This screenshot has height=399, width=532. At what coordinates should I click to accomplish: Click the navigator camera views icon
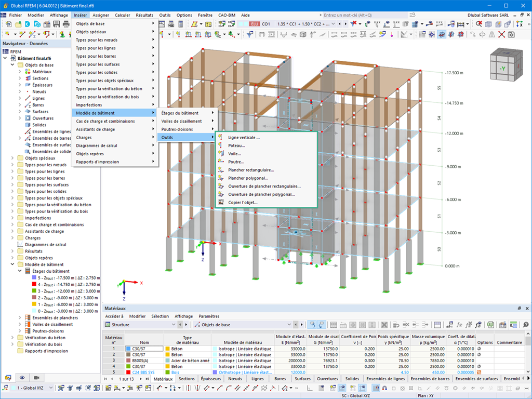point(36,377)
